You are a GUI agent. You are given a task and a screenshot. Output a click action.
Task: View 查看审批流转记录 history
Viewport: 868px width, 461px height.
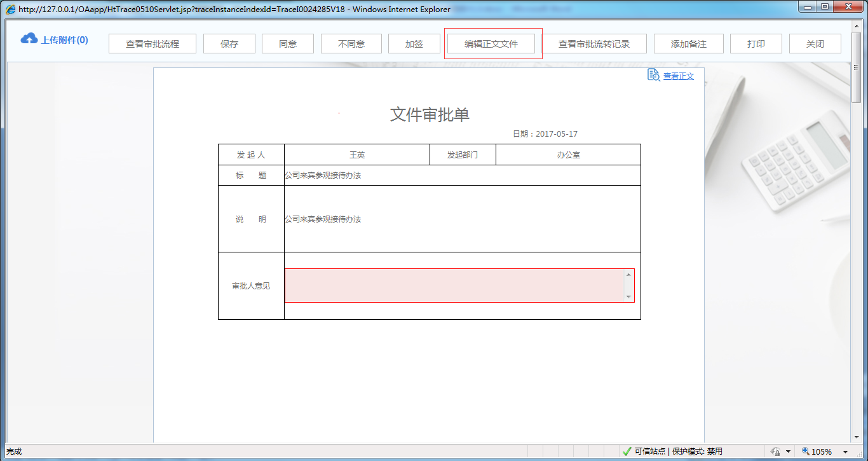click(x=593, y=44)
